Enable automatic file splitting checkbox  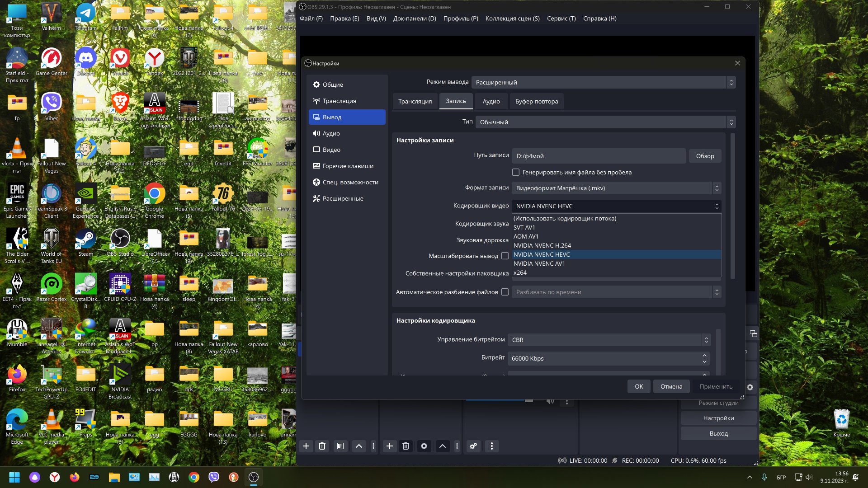click(x=505, y=292)
